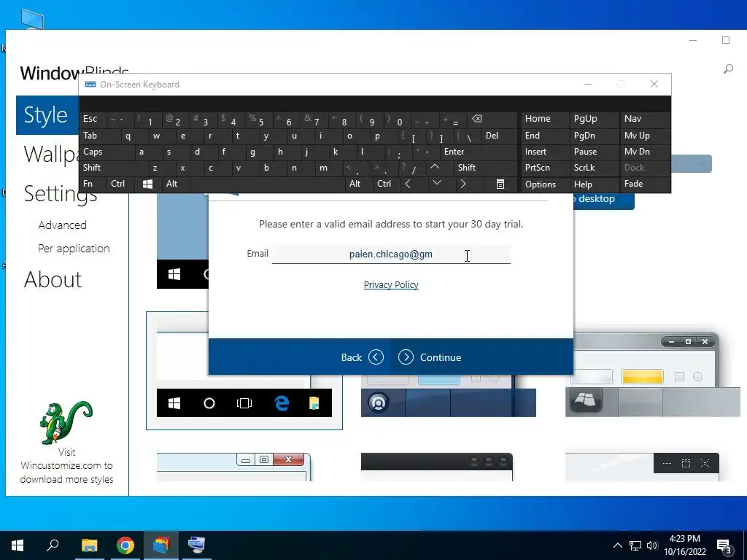Open the Per application settings item
This screenshot has height=560, width=747.
(74, 249)
